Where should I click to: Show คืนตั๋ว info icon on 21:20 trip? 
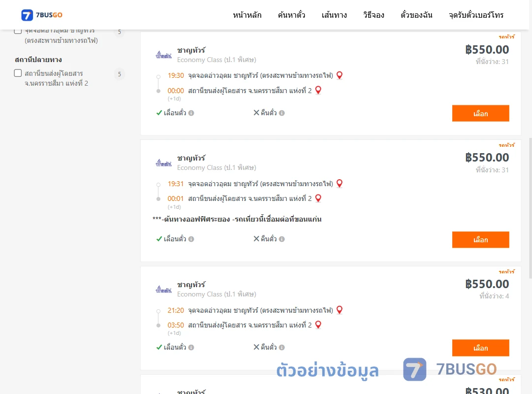pos(282,348)
